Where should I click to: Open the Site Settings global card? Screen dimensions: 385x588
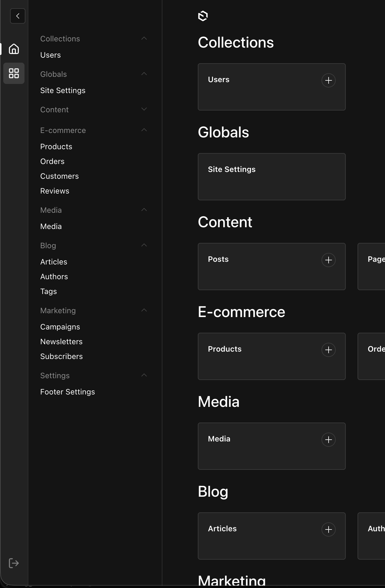[x=272, y=177]
